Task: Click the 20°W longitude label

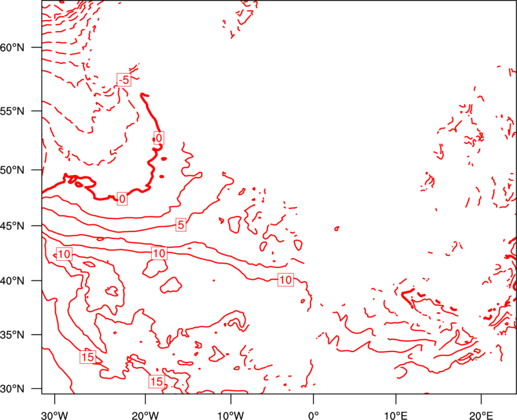Action: [145, 415]
